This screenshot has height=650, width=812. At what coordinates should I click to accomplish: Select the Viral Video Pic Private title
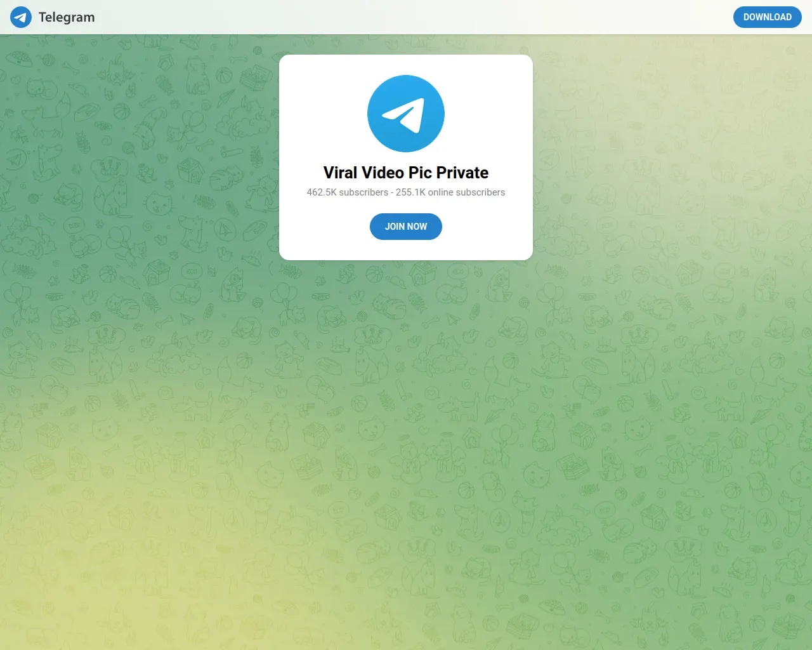pyautogui.click(x=406, y=173)
